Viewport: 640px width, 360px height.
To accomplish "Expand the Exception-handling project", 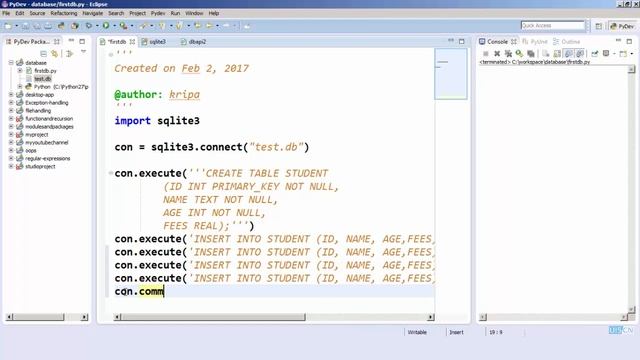I will click(11, 102).
